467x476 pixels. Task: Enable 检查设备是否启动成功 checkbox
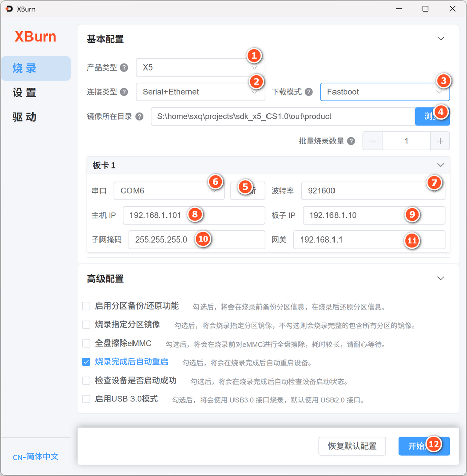tap(86, 381)
